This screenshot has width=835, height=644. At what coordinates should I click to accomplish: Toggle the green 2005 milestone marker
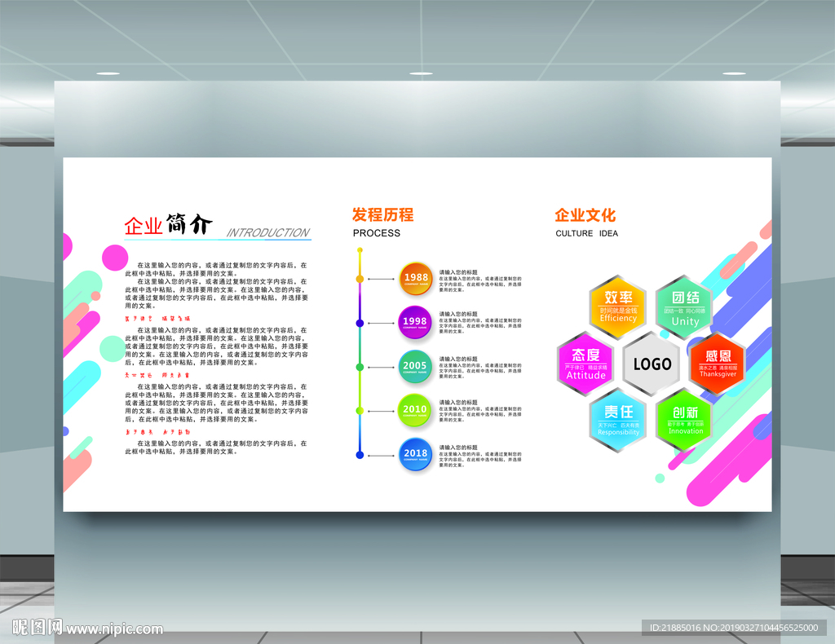[414, 366]
